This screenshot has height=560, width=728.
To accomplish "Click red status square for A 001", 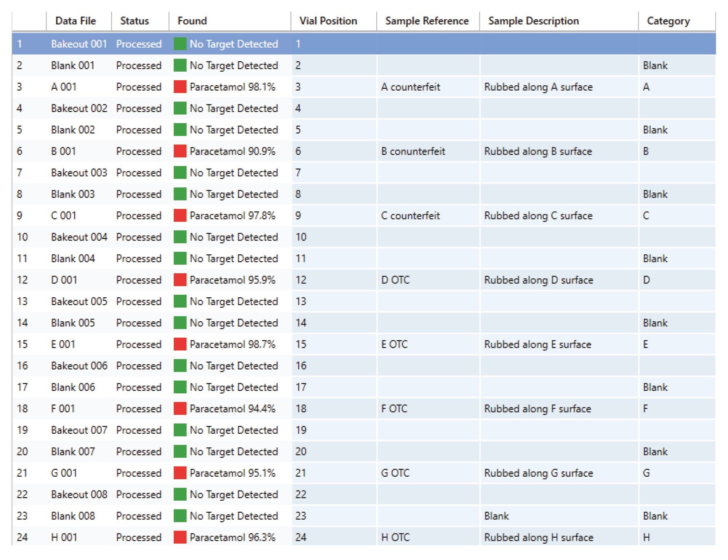I will pyautogui.click(x=180, y=87).
